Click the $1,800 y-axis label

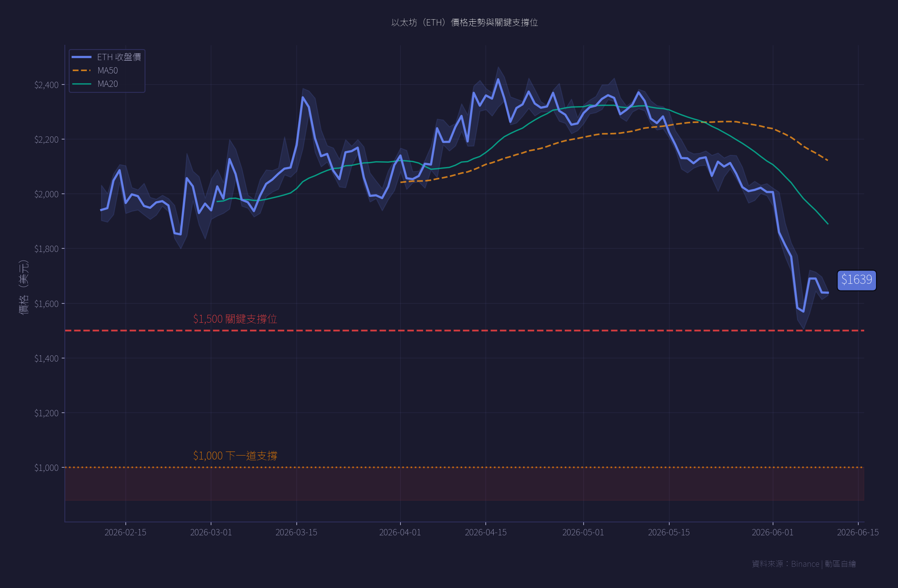46,249
